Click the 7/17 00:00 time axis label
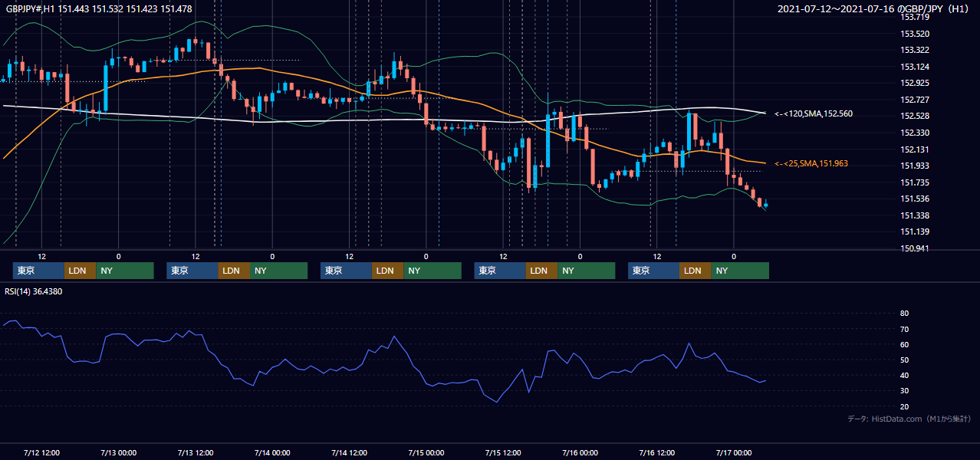This screenshot has height=460, width=980. (734, 452)
